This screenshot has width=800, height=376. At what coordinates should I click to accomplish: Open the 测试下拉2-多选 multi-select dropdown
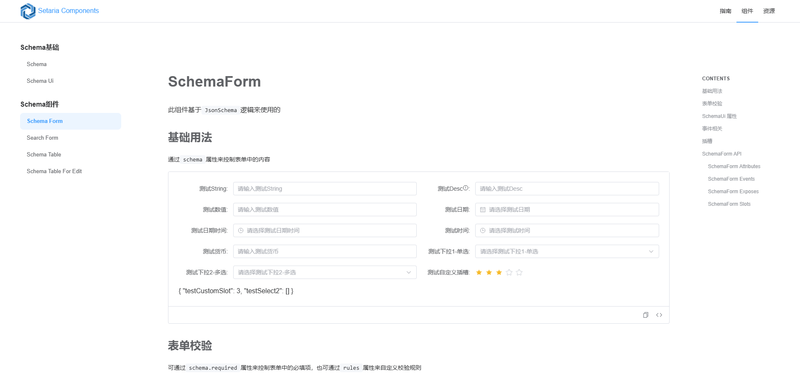tap(325, 272)
